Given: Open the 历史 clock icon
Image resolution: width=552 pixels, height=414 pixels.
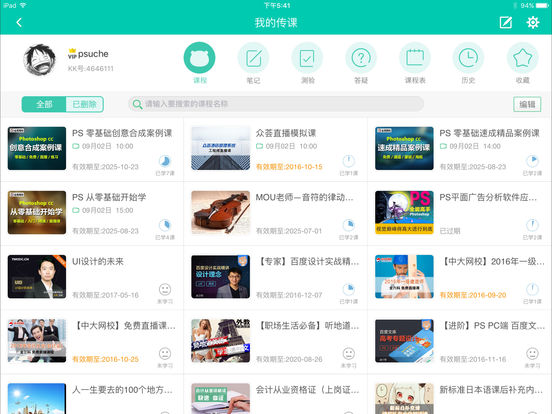Looking at the screenshot, I should 469,58.
